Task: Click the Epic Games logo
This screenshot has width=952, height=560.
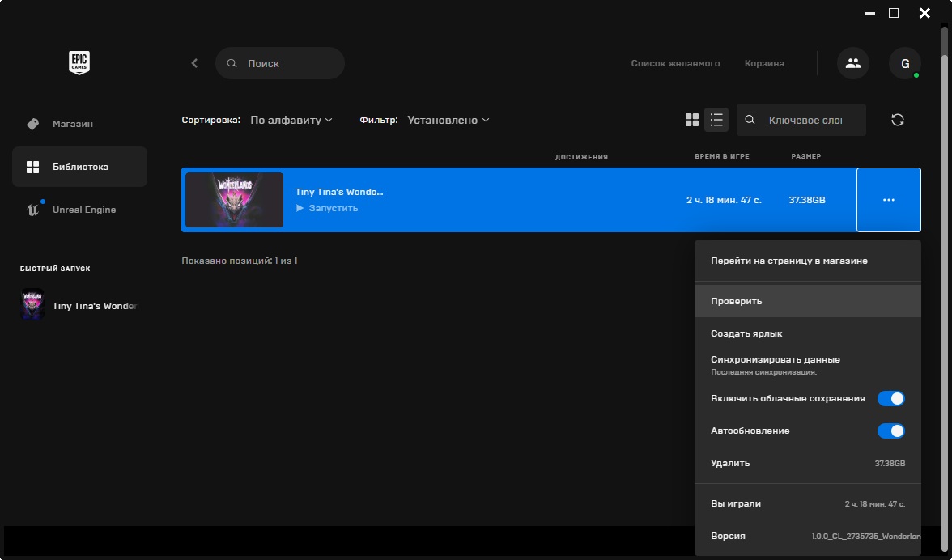Action: click(x=79, y=62)
